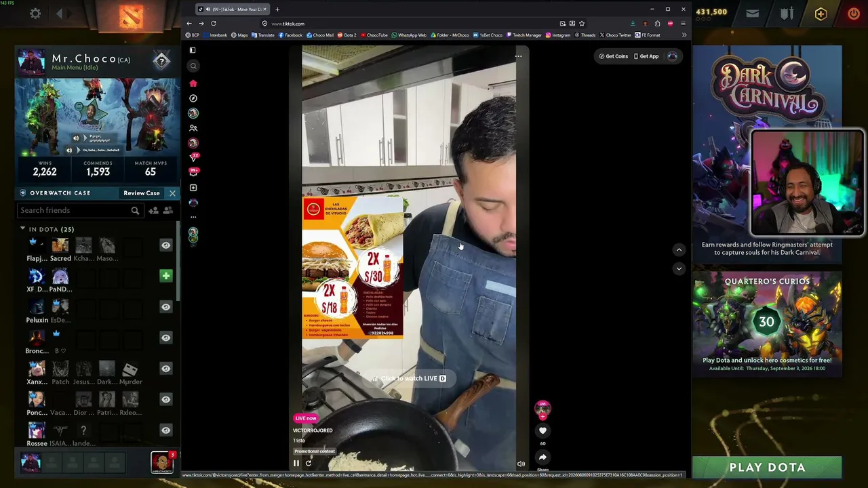Click the Review Case button

point(141,193)
